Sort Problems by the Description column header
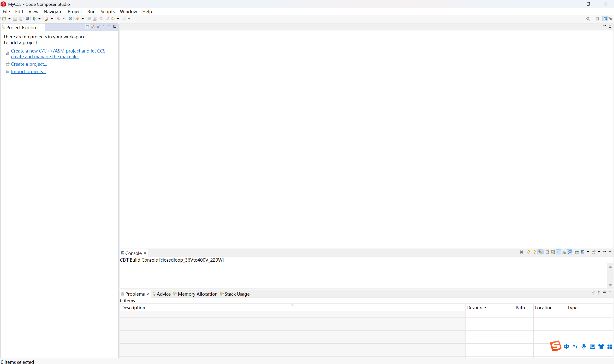The image size is (614, 364). click(x=133, y=308)
